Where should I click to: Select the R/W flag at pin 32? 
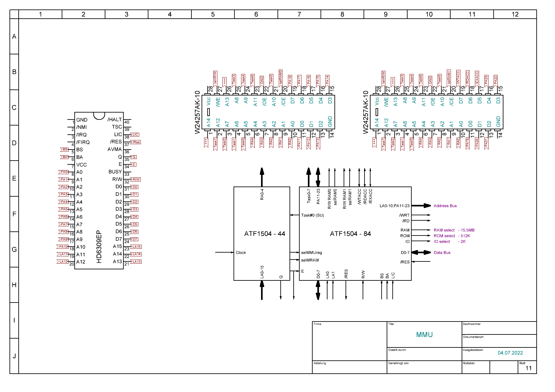(136, 180)
